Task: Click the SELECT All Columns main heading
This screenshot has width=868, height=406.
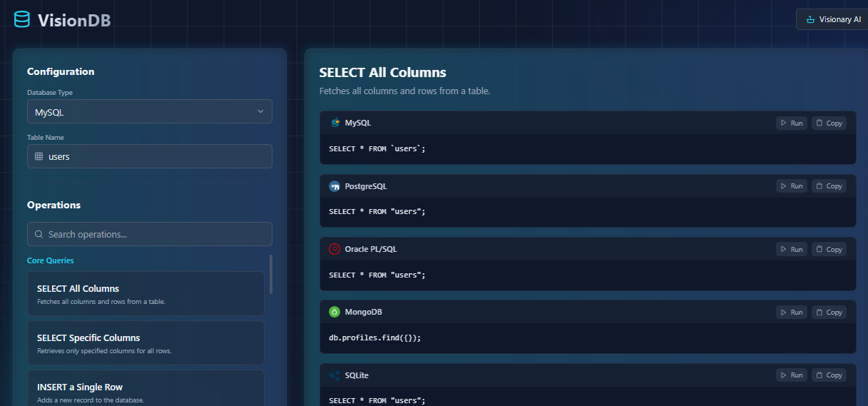Action: tap(382, 72)
